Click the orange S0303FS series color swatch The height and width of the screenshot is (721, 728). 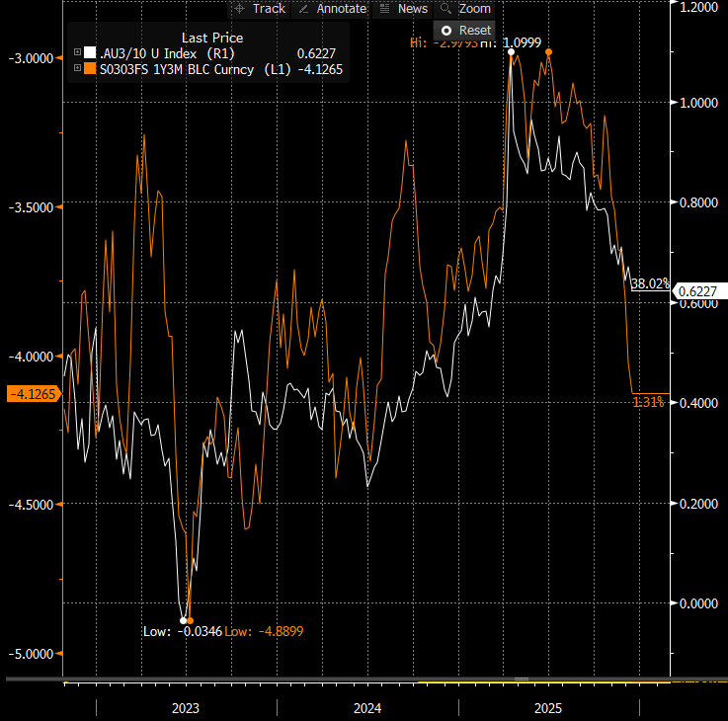point(90,69)
